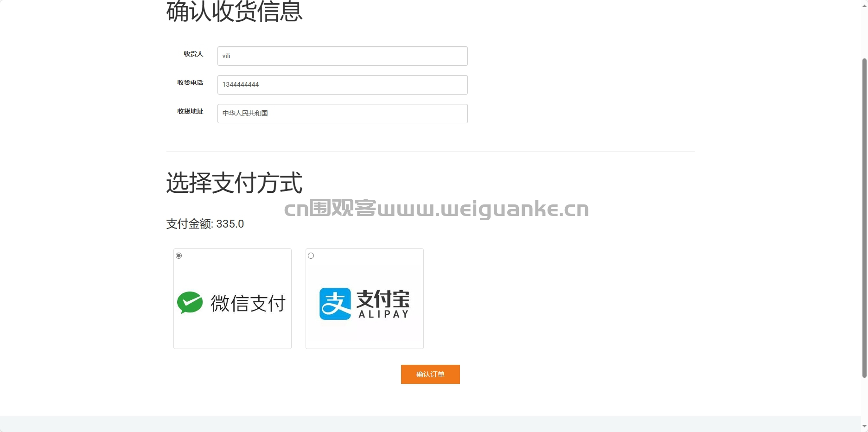The height and width of the screenshot is (432, 868).
Task: Click the 收货电话 label
Action: pos(190,83)
